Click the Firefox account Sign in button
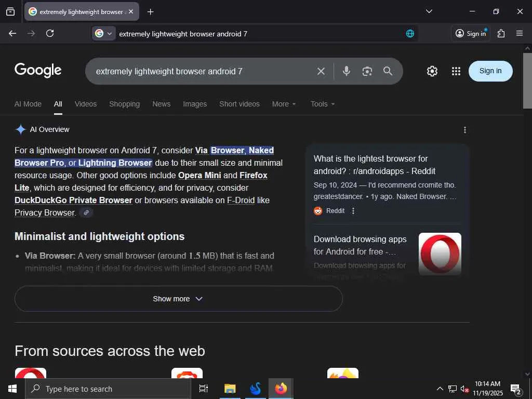This screenshot has height=399, width=532. [x=471, y=33]
